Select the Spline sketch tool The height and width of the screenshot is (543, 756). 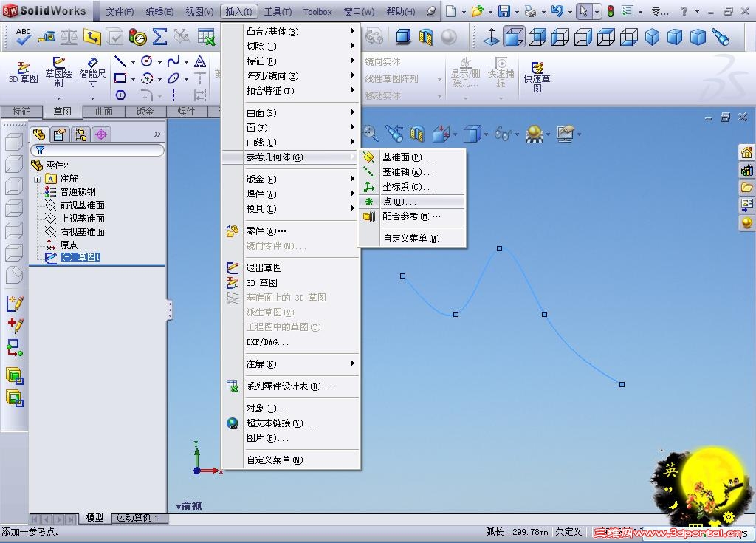[173, 61]
